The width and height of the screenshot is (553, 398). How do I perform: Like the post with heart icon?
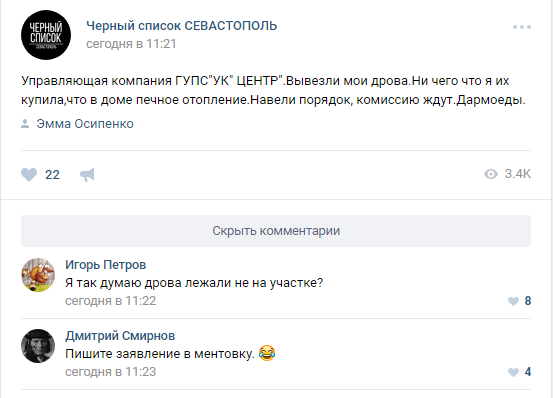point(29,174)
